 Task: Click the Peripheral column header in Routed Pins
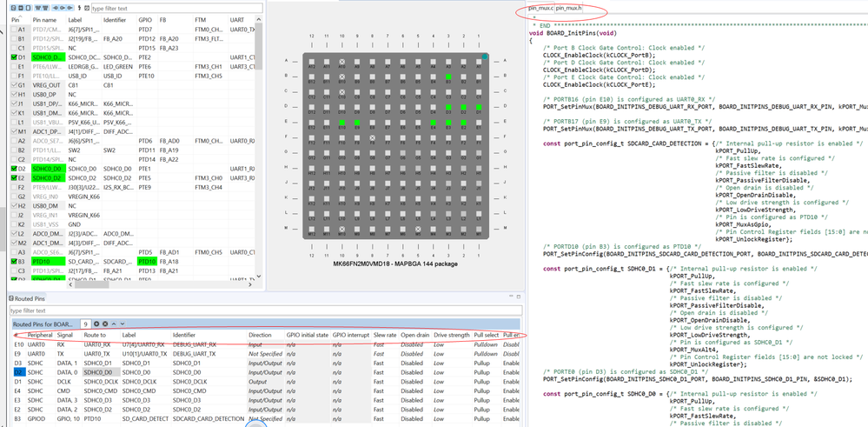pyautogui.click(x=39, y=335)
